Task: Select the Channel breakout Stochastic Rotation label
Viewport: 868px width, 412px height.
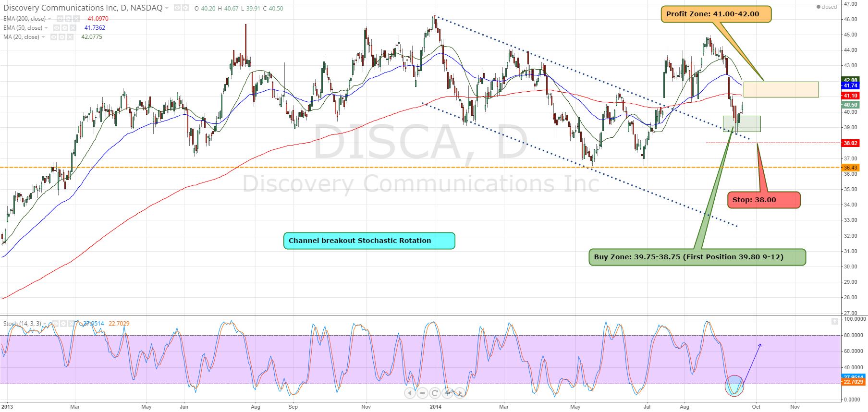Action: 368,241
